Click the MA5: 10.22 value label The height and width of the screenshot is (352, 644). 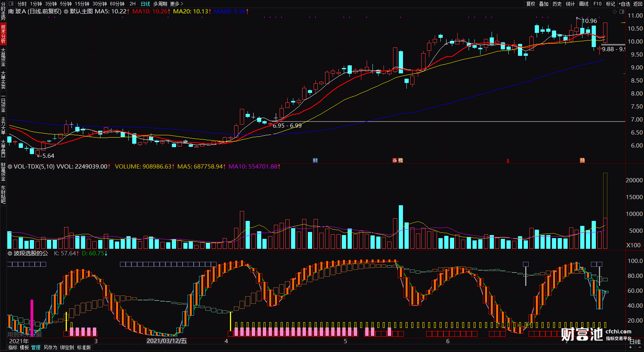112,11
